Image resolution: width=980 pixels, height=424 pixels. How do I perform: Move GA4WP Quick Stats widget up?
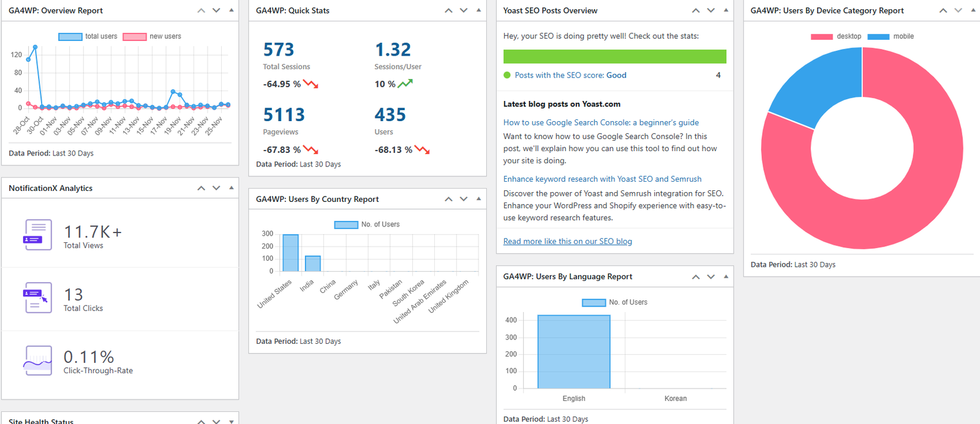pyautogui.click(x=448, y=10)
